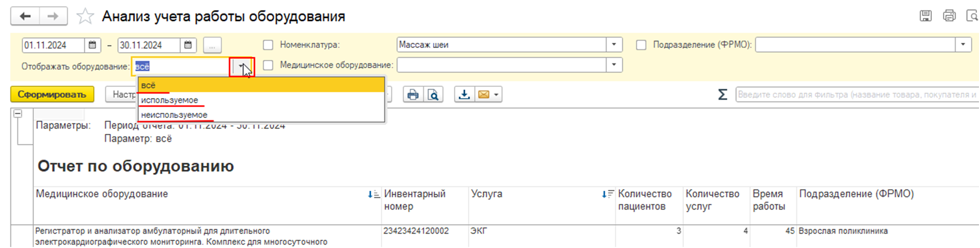Open calendar for start date 01.11.2024

(93, 45)
